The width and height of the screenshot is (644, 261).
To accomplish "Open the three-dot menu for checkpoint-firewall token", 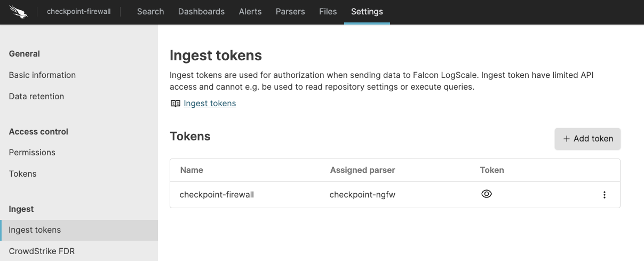I will [x=604, y=195].
